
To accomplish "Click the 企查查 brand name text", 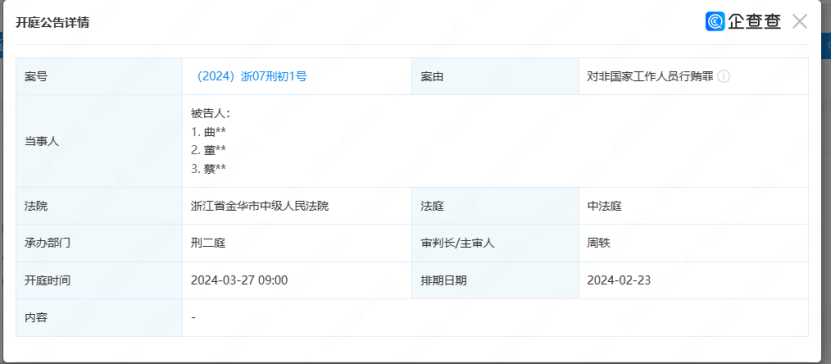I will (x=754, y=21).
